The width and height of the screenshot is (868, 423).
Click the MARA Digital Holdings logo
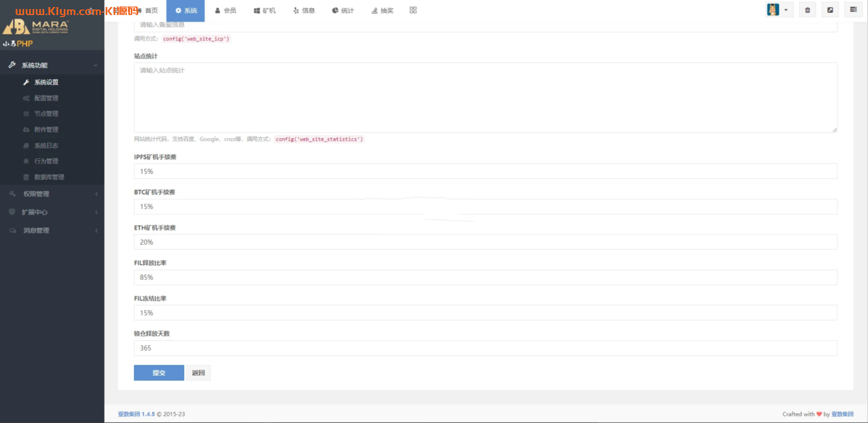pos(35,27)
